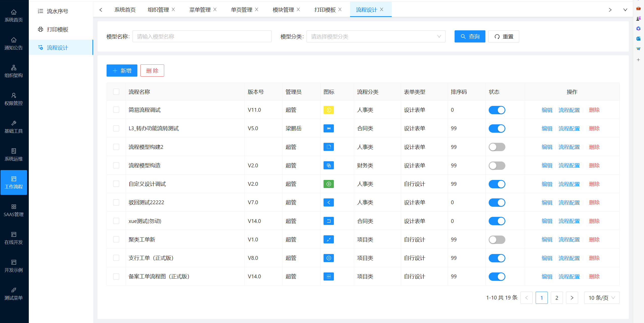Open 流程配置 for 自定义设计调试
The height and width of the screenshot is (323, 644).
coord(569,184)
